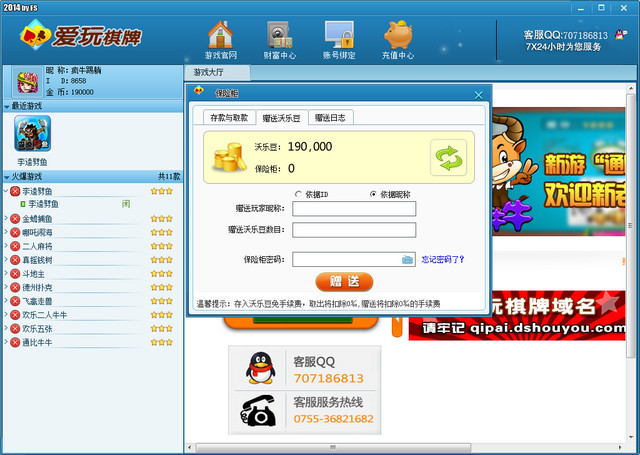Click the red icon beside 二人麻将
Viewport: 640px width, 455px height.
pyautogui.click(x=15, y=246)
